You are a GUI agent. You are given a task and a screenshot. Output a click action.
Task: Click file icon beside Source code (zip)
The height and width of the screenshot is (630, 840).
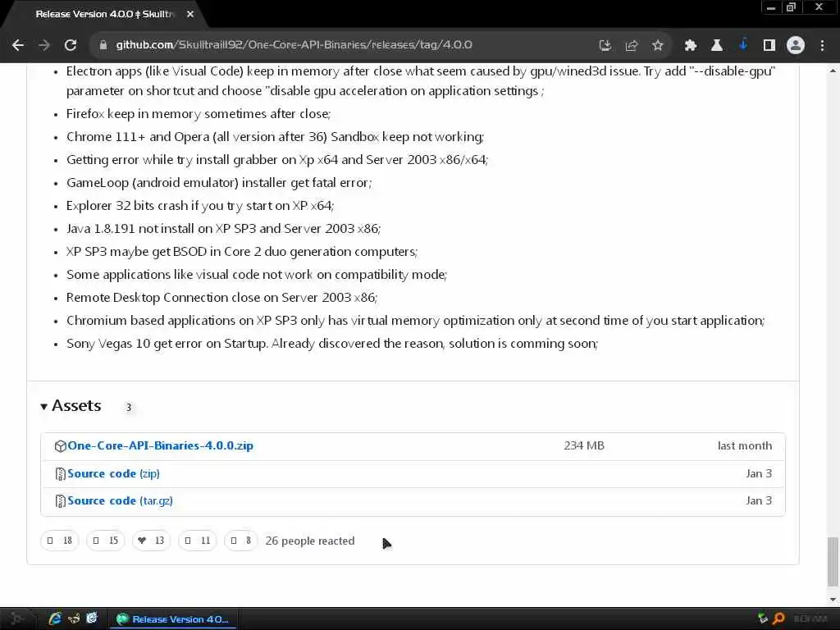point(61,474)
